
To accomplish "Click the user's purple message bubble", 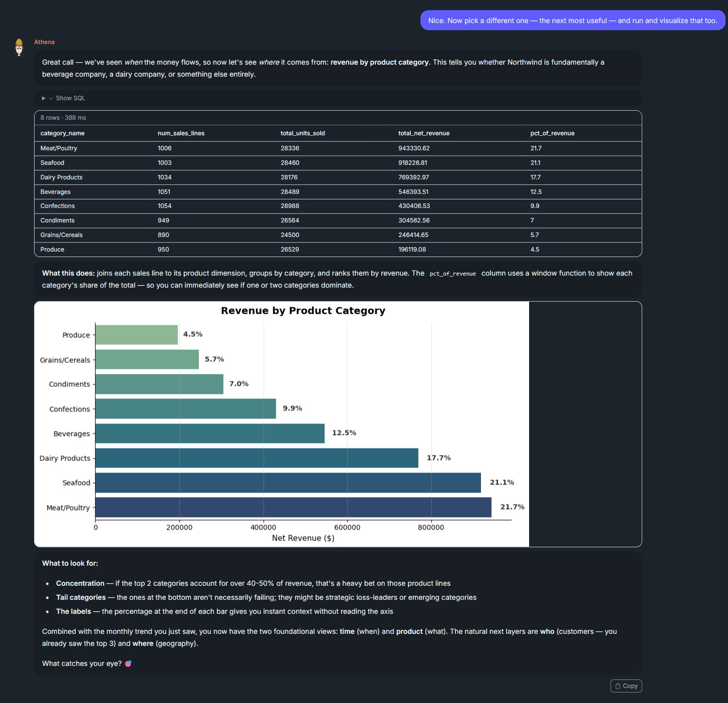I will 573,21.
